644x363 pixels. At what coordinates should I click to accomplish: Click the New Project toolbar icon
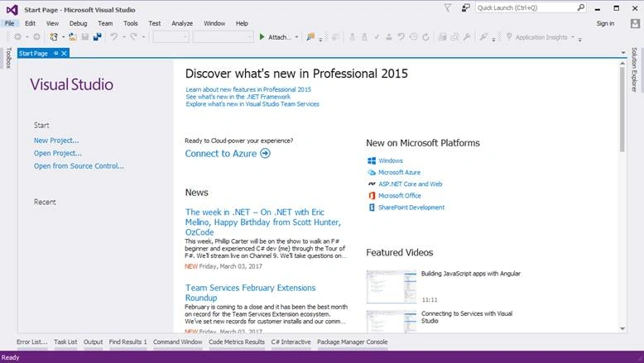(x=54, y=37)
